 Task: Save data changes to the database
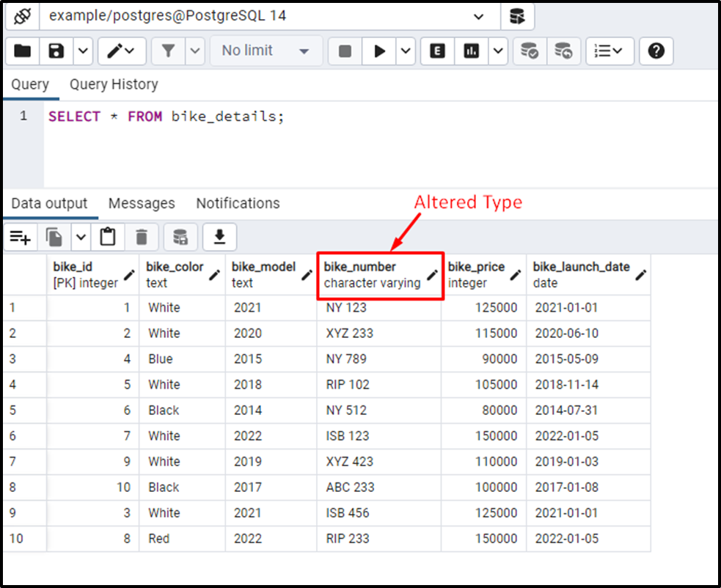[180, 236]
